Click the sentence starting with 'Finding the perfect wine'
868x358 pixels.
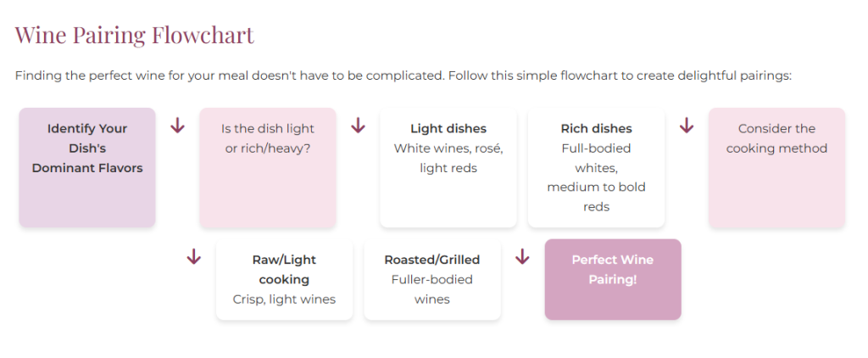click(229, 76)
